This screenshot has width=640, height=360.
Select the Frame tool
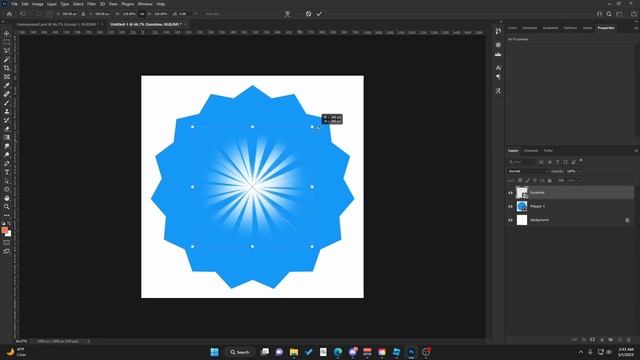pos(7,77)
